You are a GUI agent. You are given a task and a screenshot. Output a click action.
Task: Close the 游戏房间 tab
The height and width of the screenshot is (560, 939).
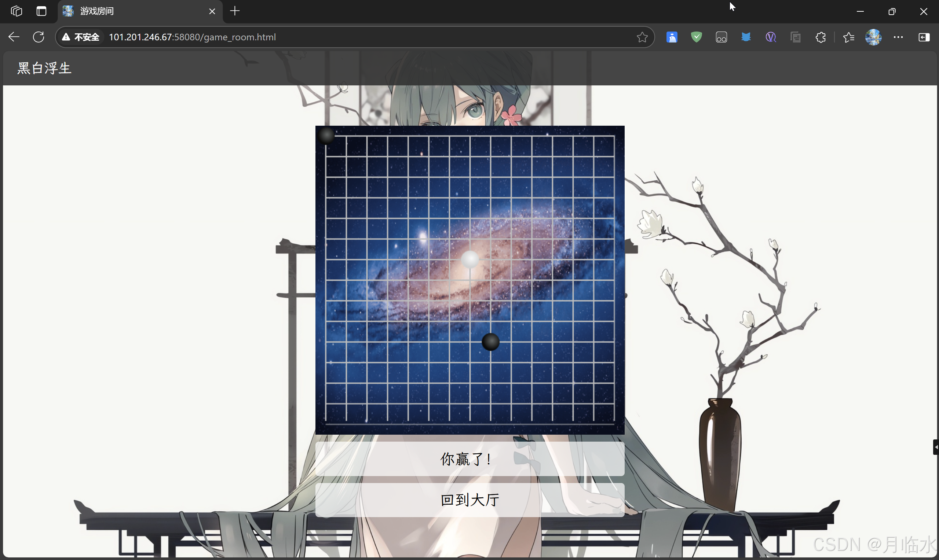click(212, 11)
